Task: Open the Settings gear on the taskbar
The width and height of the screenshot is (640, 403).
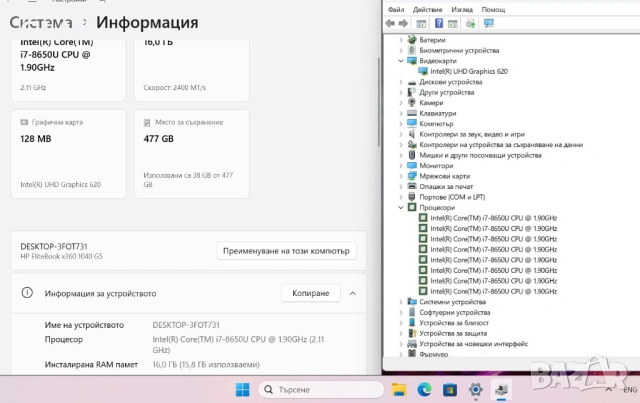Action: point(476,390)
